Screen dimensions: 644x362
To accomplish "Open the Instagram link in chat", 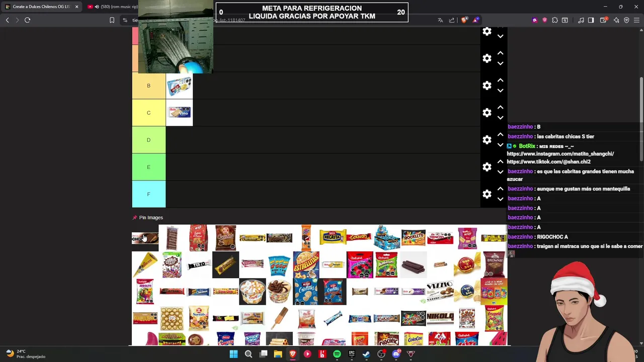I will coord(560,154).
